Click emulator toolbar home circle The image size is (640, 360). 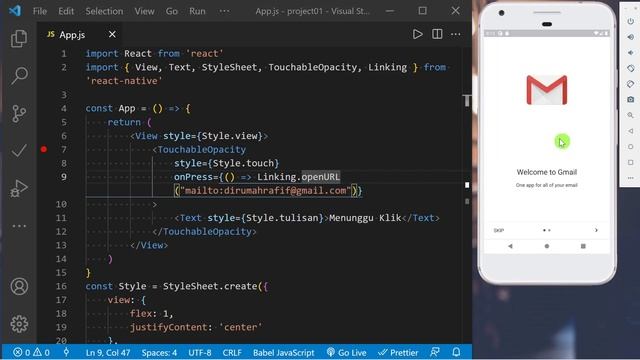pyautogui.click(x=631, y=147)
